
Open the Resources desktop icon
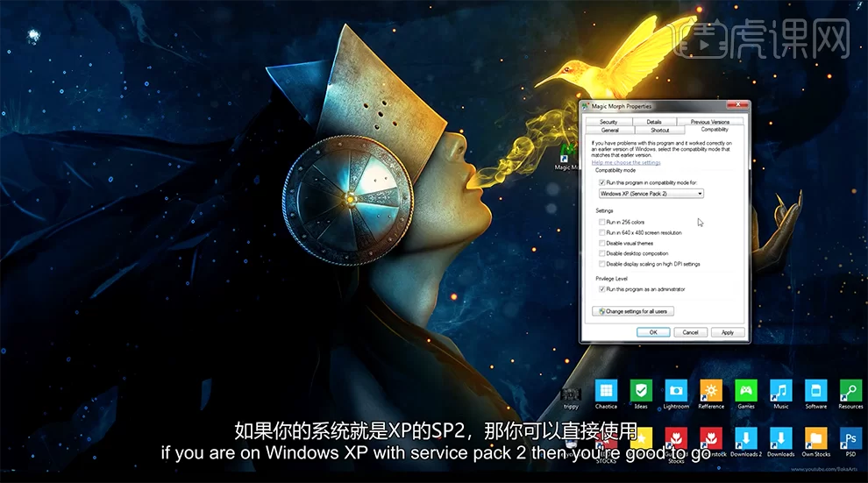(850, 390)
